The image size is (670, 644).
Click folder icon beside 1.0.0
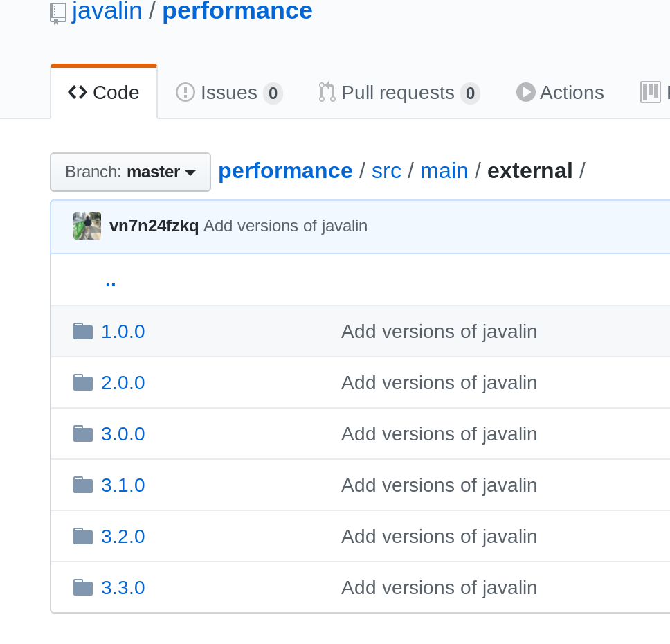point(83,331)
